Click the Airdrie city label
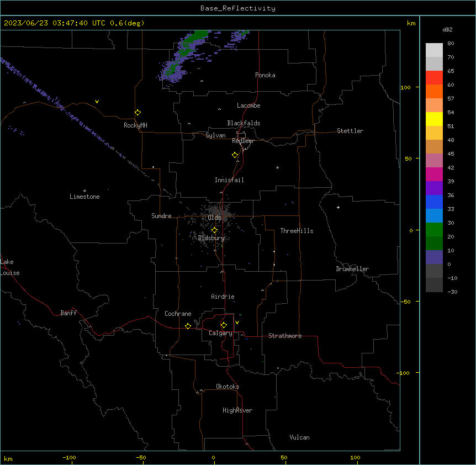 223,297
